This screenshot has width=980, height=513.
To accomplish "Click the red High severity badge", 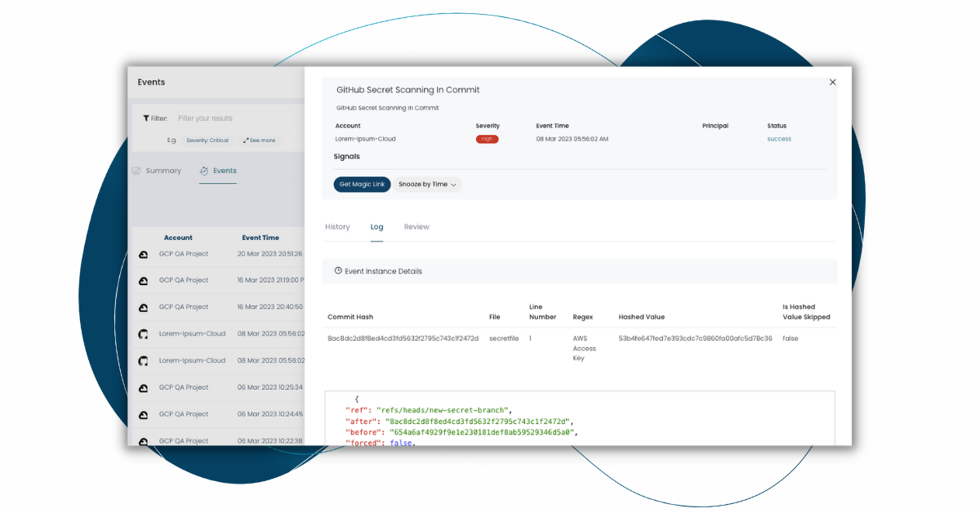I will [x=487, y=139].
